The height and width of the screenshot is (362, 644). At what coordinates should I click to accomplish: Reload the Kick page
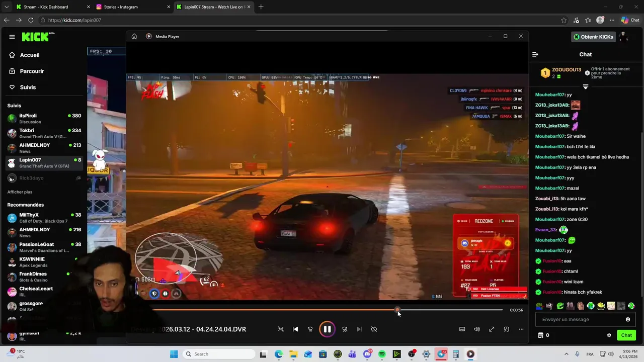click(x=31, y=20)
